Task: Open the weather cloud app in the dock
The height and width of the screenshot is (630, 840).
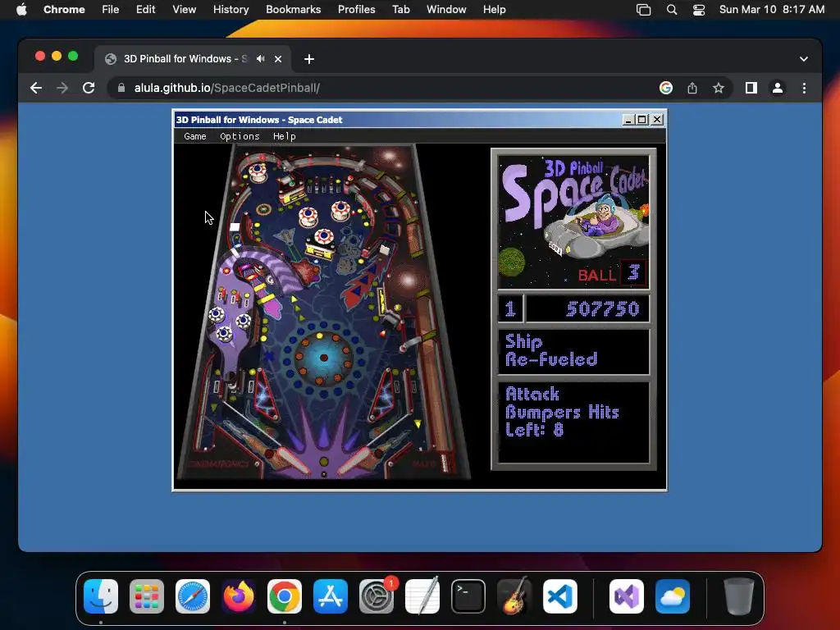Action: [673, 596]
